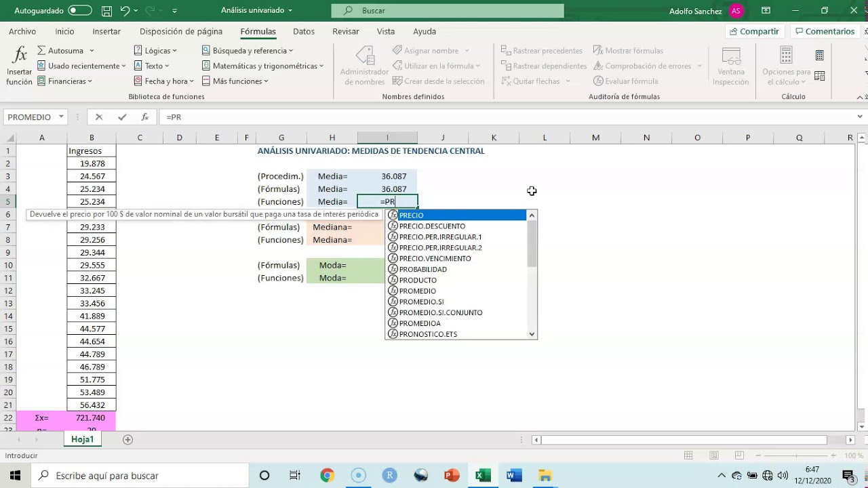The height and width of the screenshot is (488, 868).
Task: Open the Autosuma function
Action: [60, 51]
